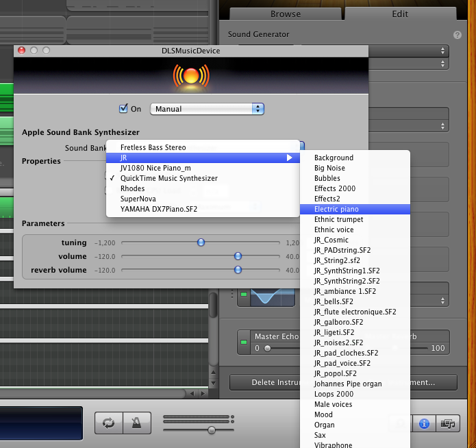Screen dimensions: 476x448
Task: Select JR_String2.sf2 sound bank
Action: coord(355,260)
